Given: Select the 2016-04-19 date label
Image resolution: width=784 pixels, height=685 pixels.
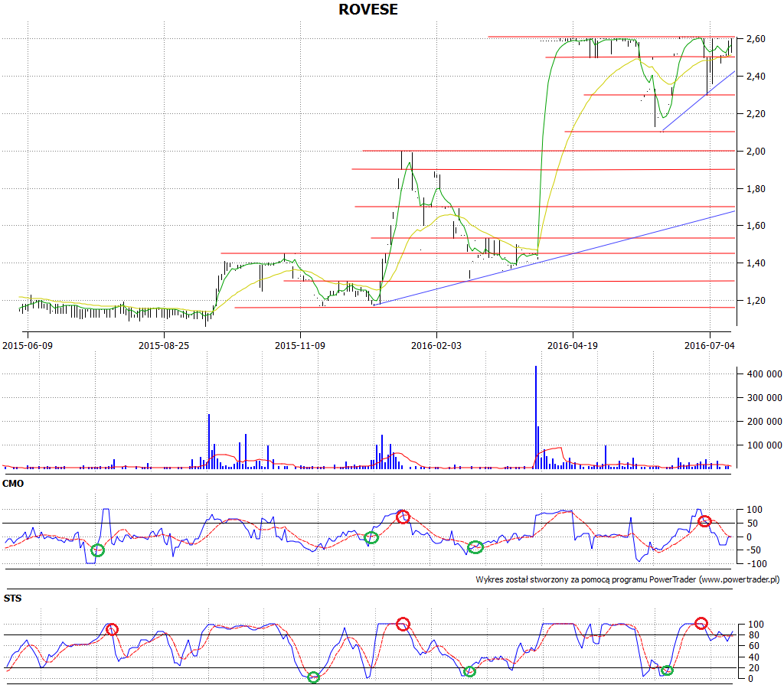Looking at the screenshot, I should point(573,345).
